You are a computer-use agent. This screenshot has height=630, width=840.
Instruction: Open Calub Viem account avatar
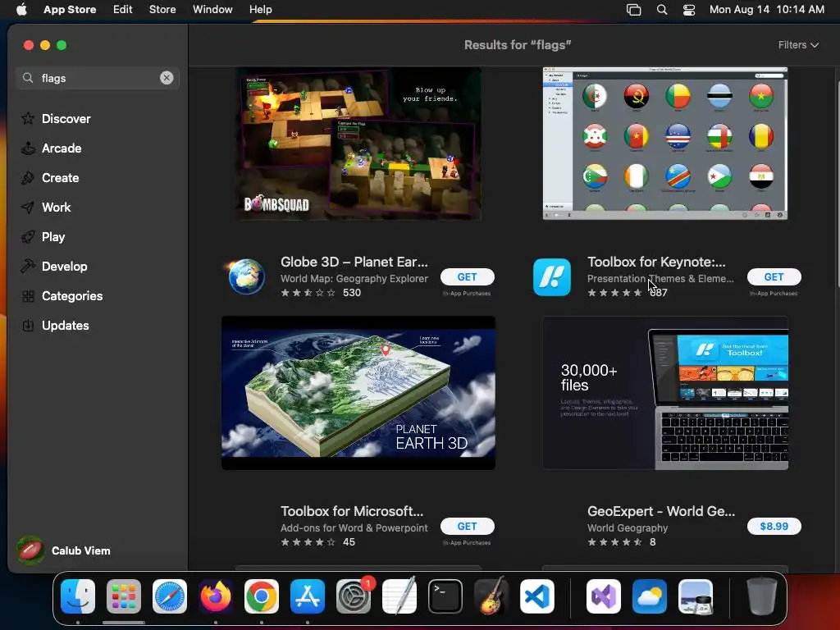(x=30, y=550)
